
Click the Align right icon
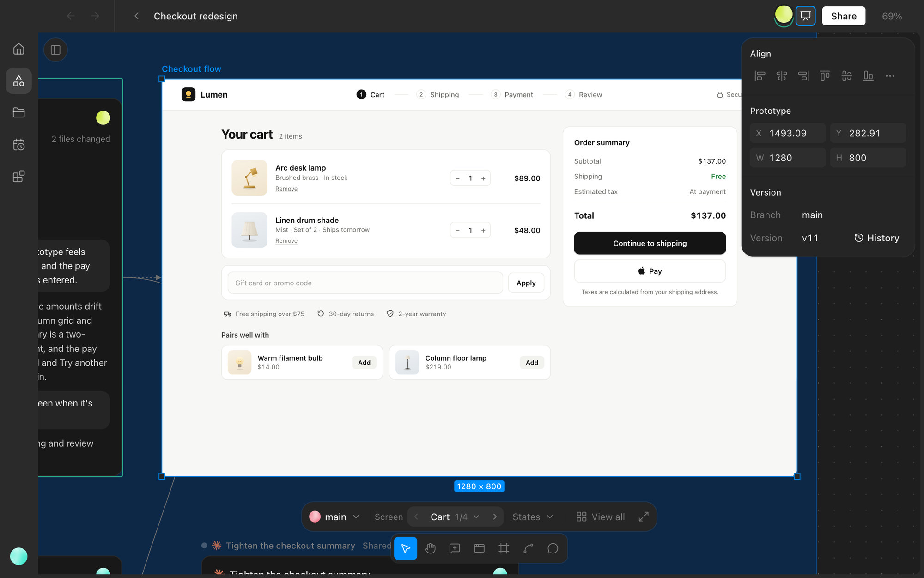803,76
